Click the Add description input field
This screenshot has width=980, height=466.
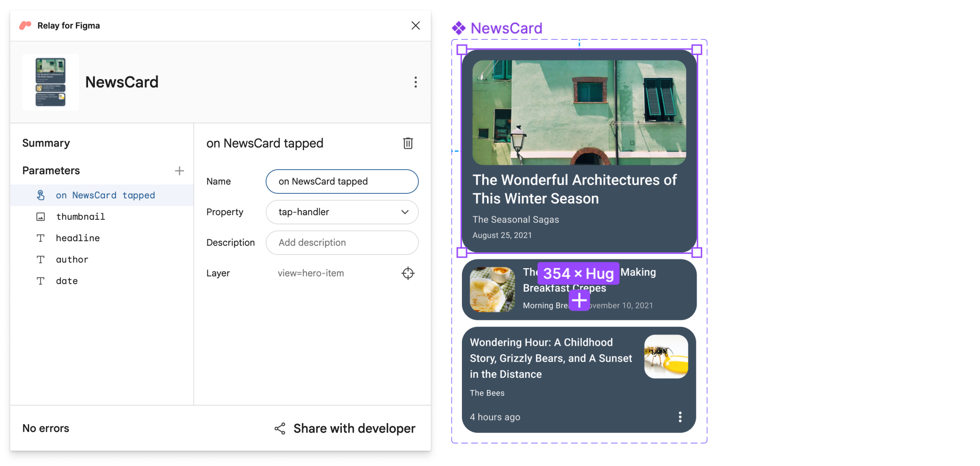[x=342, y=242]
